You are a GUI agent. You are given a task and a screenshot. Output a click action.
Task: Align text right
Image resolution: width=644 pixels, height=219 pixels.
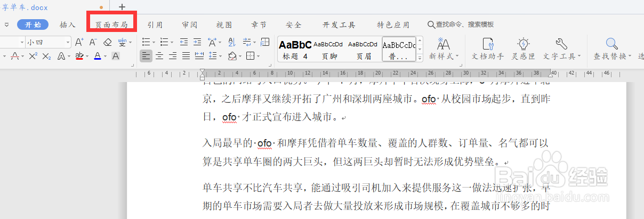(173, 56)
